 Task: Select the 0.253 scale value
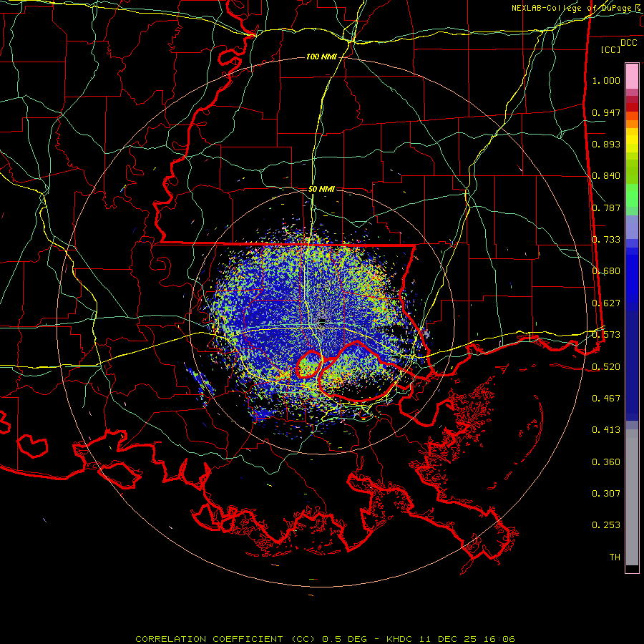click(x=606, y=525)
